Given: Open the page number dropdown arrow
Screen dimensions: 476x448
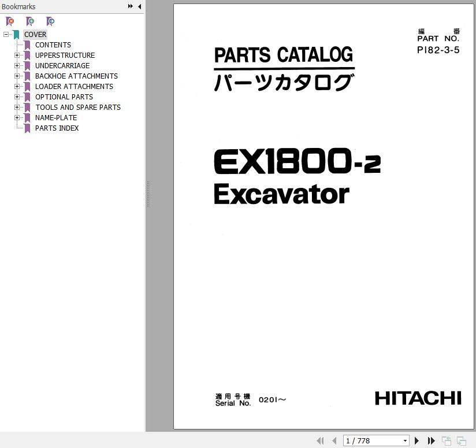Looking at the screenshot, I should (405, 440).
